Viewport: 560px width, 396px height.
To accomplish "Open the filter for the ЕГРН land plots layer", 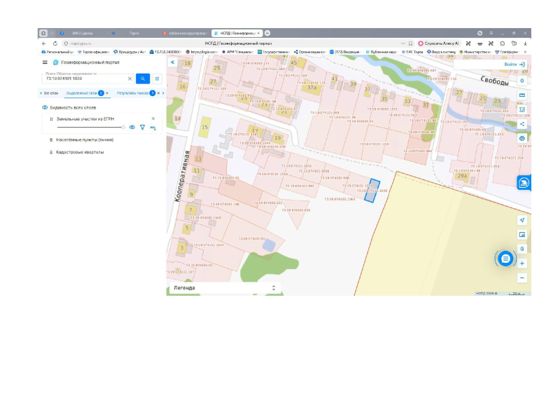I will coord(142,127).
